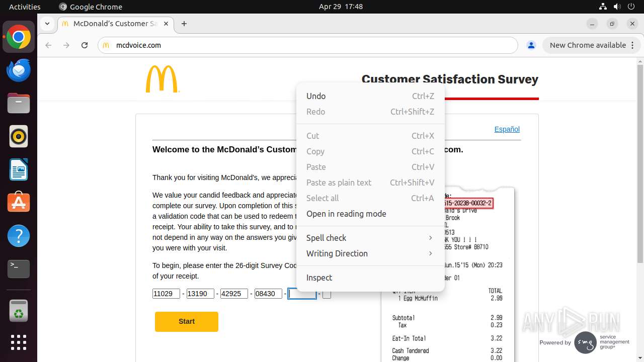Open the tab search dropdown arrow

(47, 24)
